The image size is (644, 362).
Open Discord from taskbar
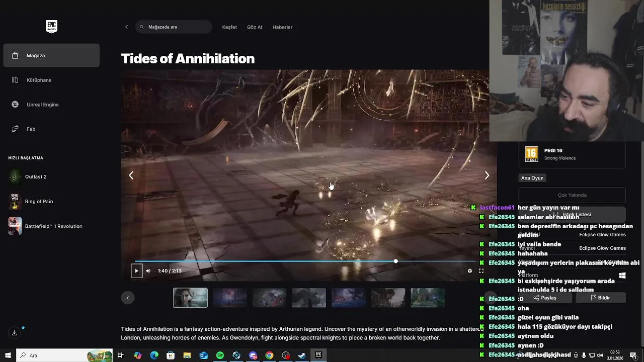[253, 355]
